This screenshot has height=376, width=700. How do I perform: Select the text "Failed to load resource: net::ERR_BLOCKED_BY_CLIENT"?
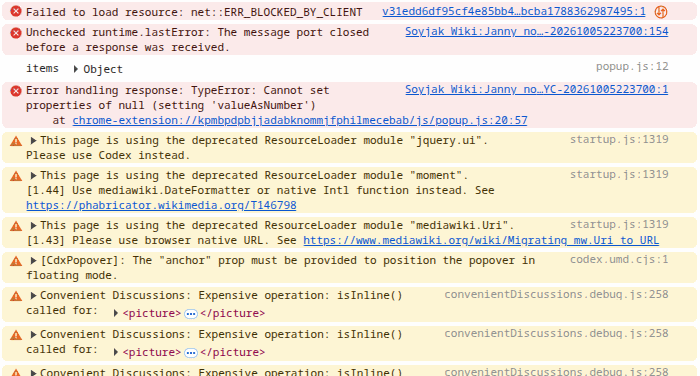[x=194, y=12]
